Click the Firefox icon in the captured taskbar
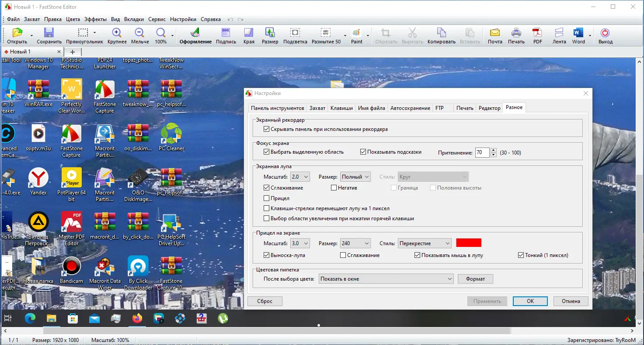Viewport: 644px width, 345px height. [137, 318]
